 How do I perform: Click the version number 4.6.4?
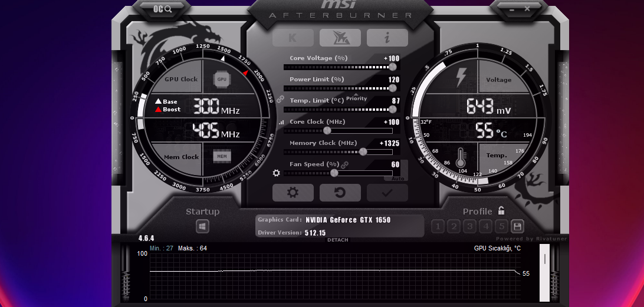point(146,238)
